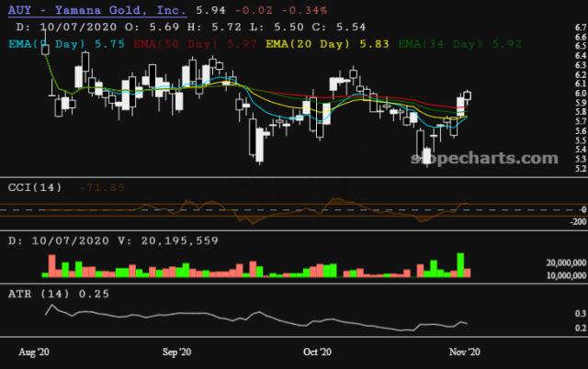Click the Aug '20 date axis label

34,352
